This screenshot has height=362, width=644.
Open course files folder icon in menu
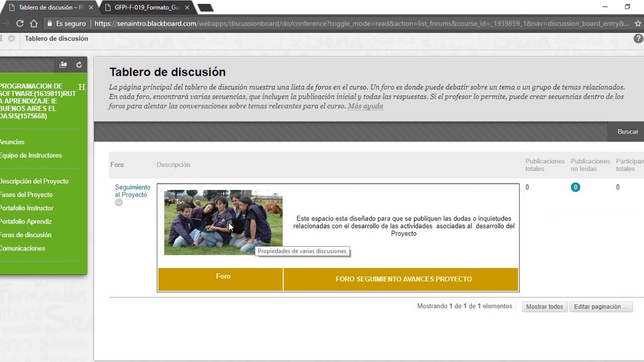click(63, 65)
